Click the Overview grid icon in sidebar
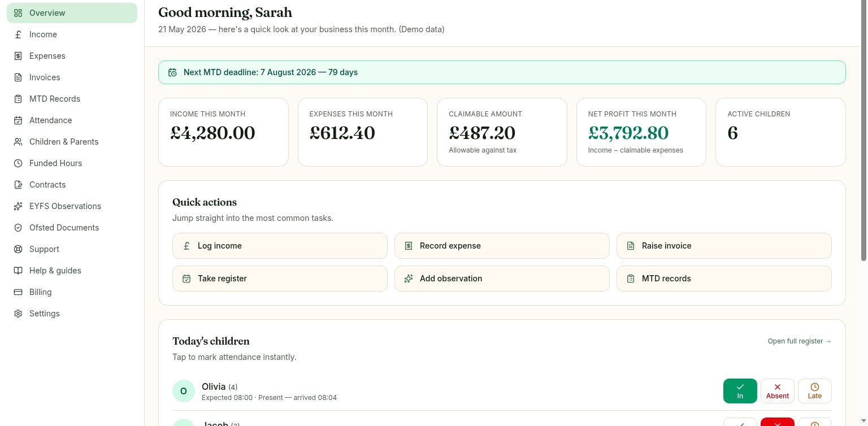This screenshot has height=426, width=868. coord(18,13)
